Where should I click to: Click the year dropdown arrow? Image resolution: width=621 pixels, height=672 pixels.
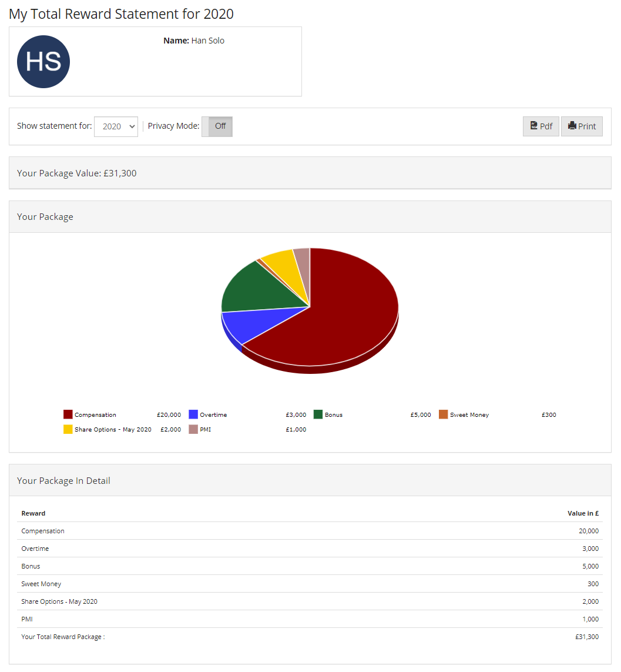coord(132,126)
